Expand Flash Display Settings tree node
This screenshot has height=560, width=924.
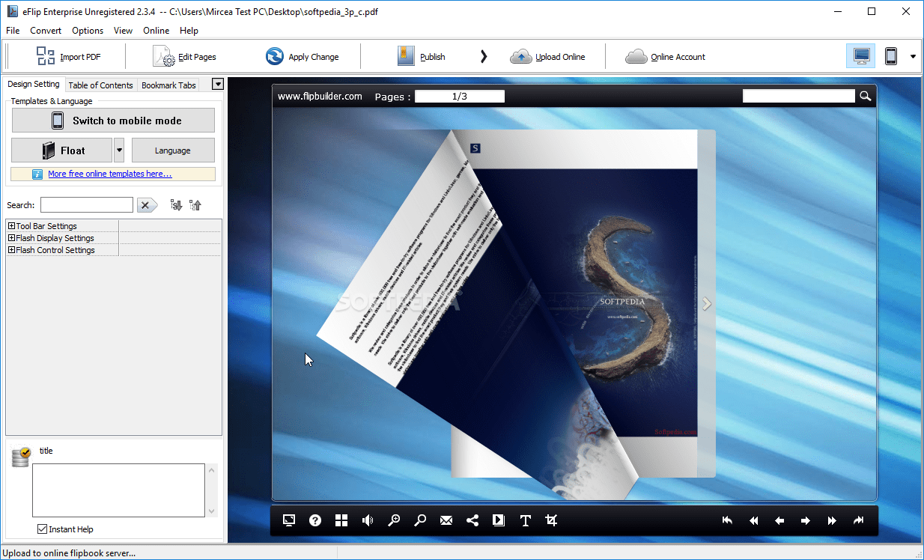(11, 238)
